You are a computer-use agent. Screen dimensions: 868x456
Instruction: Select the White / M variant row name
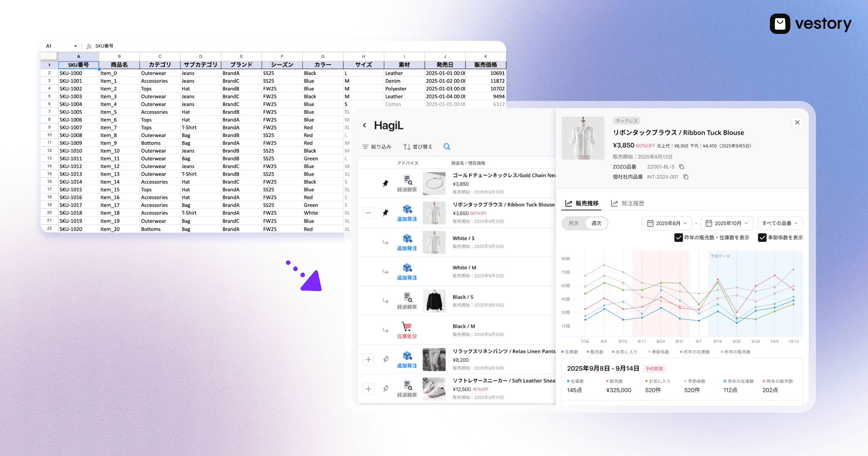coord(465,268)
